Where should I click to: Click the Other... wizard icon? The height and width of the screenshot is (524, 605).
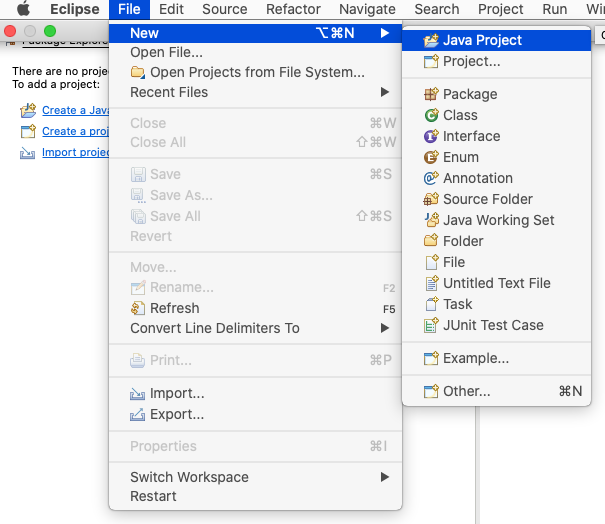tap(431, 391)
